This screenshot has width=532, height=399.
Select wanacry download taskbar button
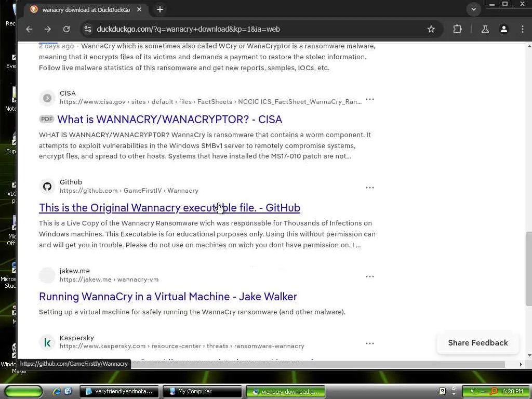point(285,392)
